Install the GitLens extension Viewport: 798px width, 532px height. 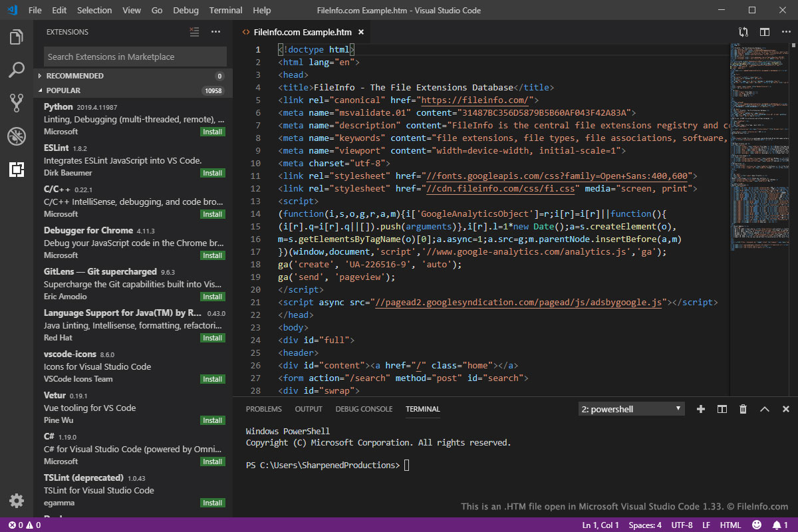[x=213, y=297]
